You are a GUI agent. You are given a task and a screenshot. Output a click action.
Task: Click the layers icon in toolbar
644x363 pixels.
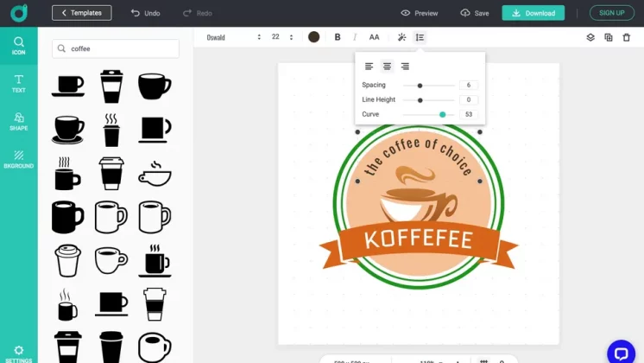[x=590, y=37]
